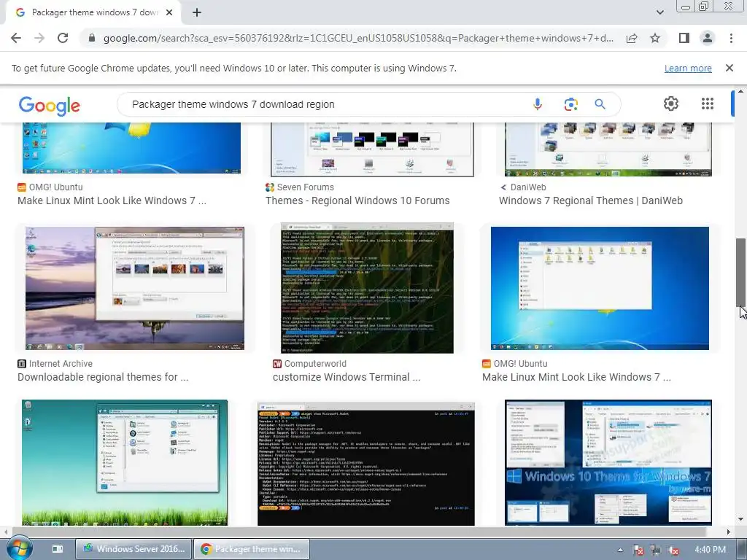Click the horizontal scrollbar left arrow
Image resolution: width=747 pixels, height=560 pixels.
(5, 532)
